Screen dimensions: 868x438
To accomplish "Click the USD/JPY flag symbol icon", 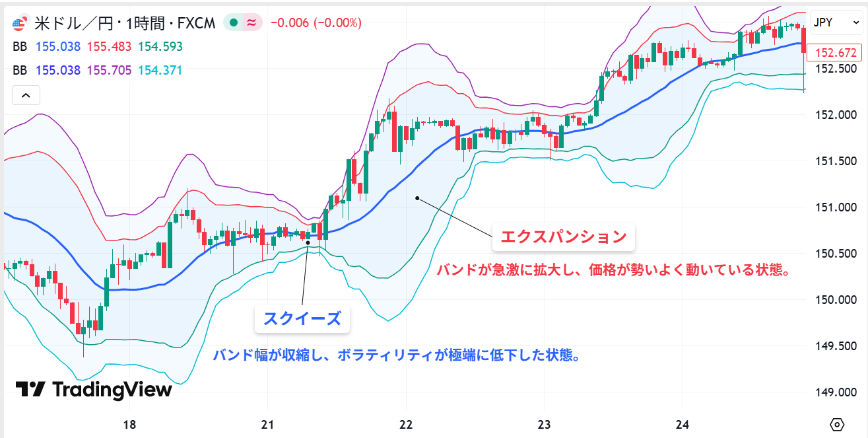I will [18, 24].
